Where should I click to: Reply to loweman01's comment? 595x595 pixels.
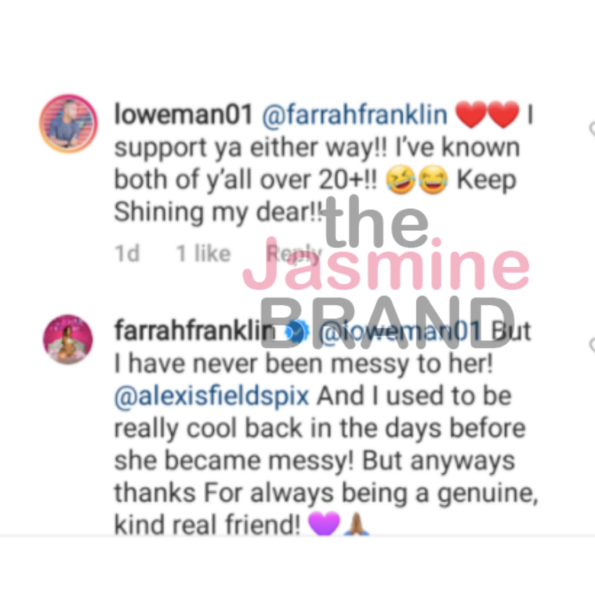point(294,253)
